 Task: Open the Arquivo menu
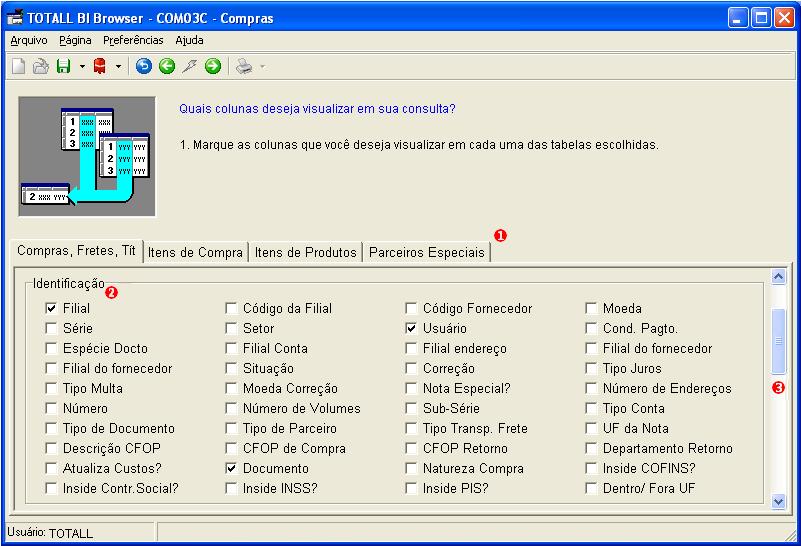(x=29, y=40)
